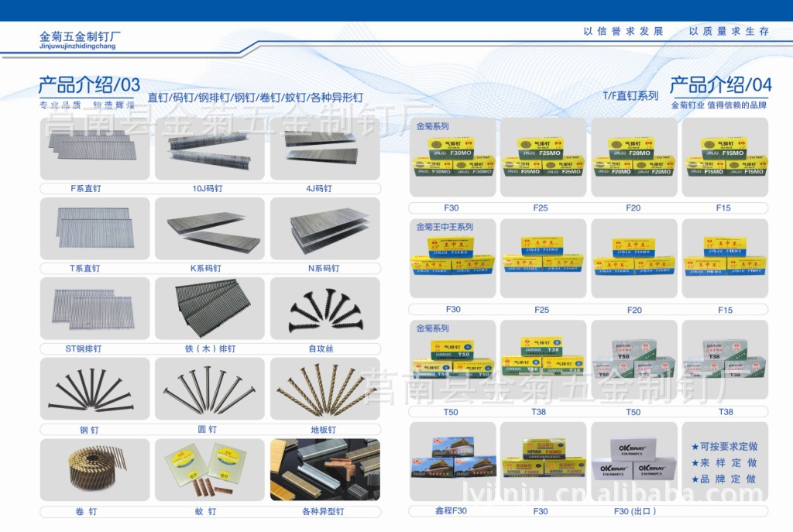The width and height of the screenshot is (793, 532).
Task: Open the 4J码钉 product photo
Action: point(325,149)
